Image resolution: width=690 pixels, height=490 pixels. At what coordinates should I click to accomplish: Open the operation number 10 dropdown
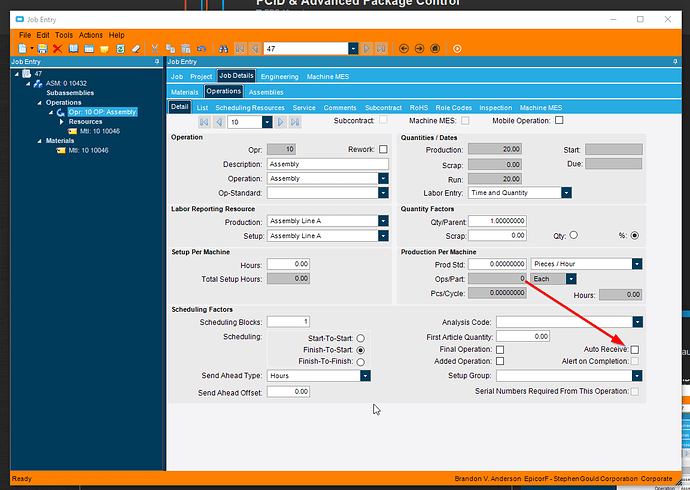267,122
